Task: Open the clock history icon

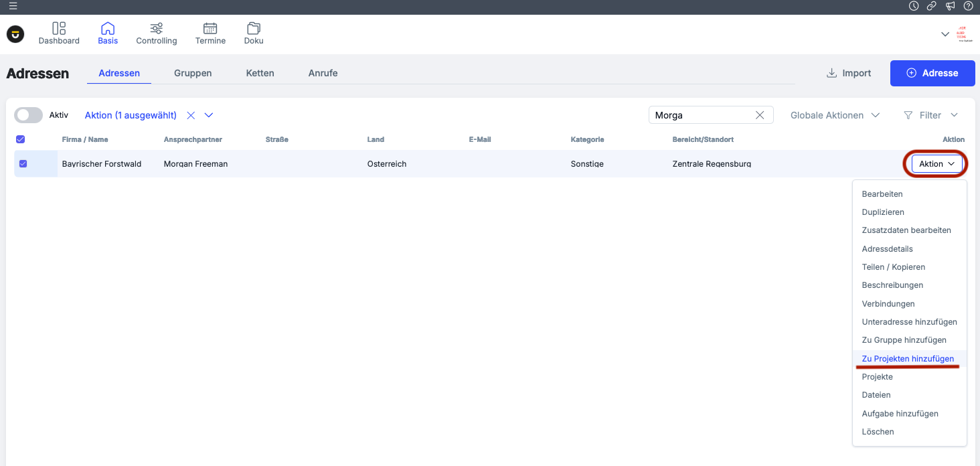Action: coord(914,6)
